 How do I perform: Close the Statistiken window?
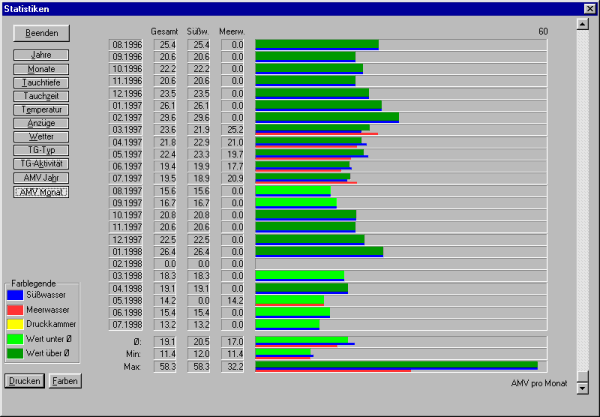(x=589, y=8)
